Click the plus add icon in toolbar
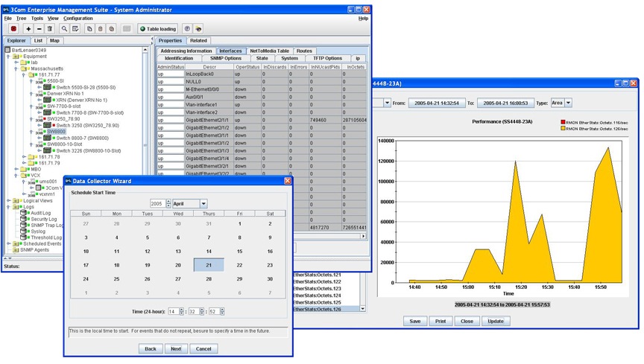This screenshot has height=364, width=644. tap(28, 29)
